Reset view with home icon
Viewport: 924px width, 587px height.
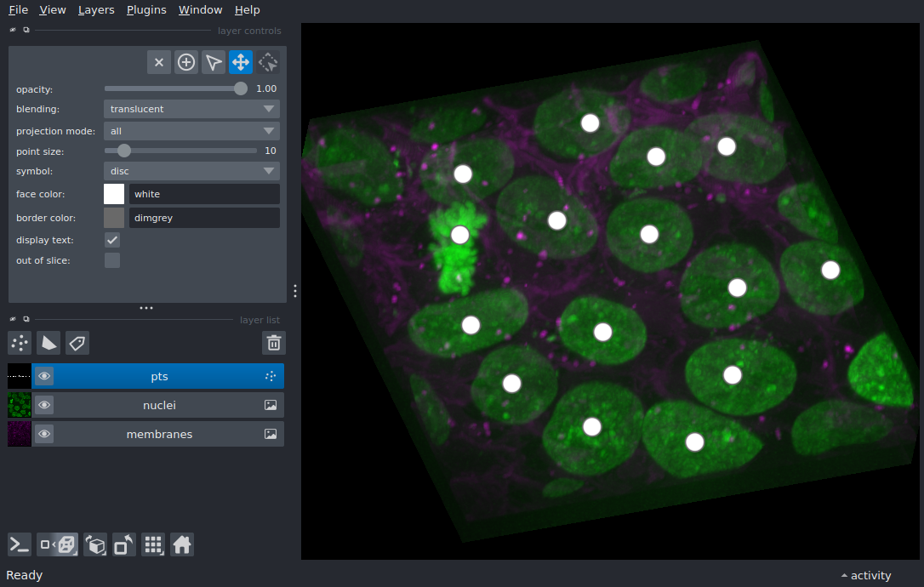[182, 544]
